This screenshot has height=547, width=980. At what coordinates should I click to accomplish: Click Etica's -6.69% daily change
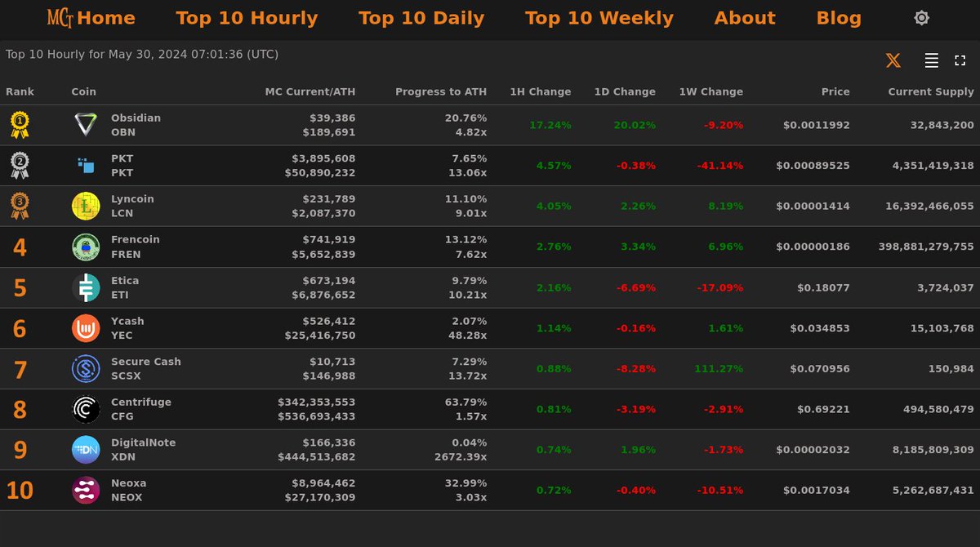pyautogui.click(x=636, y=287)
